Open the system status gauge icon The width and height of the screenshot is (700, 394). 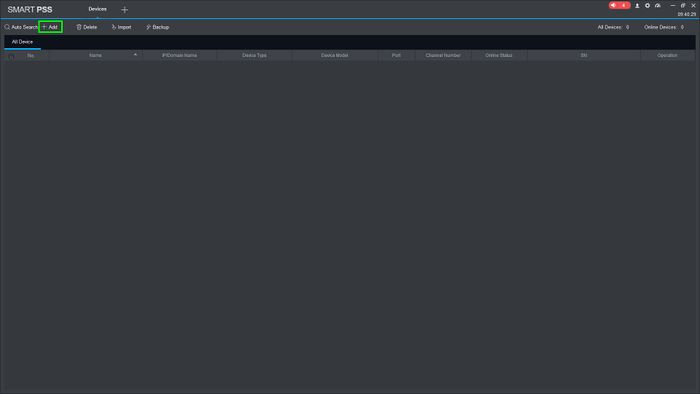tap(658, 6)
